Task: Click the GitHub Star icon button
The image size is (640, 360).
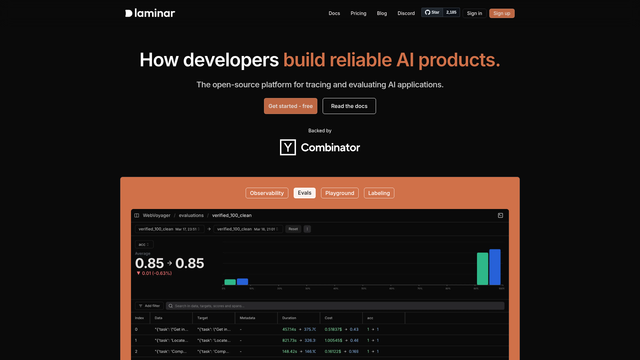Action: tap(432, 13)
